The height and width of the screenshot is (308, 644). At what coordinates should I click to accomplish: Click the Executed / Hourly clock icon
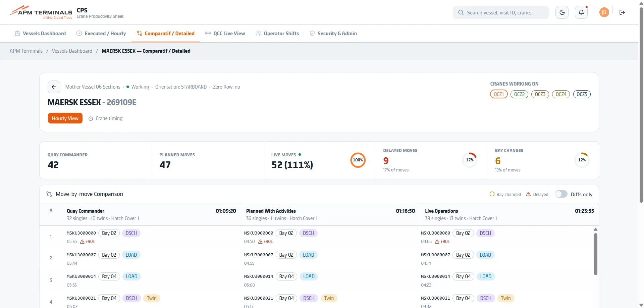(79, 34)
